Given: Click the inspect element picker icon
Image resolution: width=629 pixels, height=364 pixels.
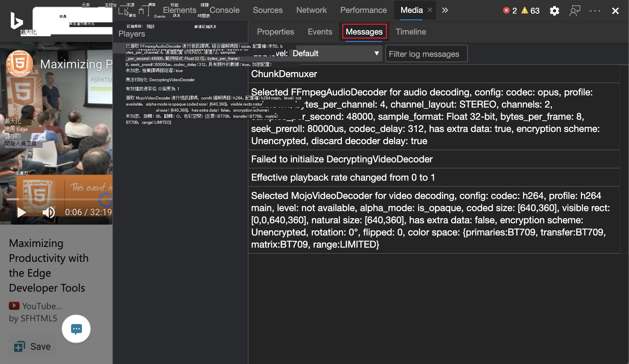Looking at the screenshot, I should tap(124, 11).
